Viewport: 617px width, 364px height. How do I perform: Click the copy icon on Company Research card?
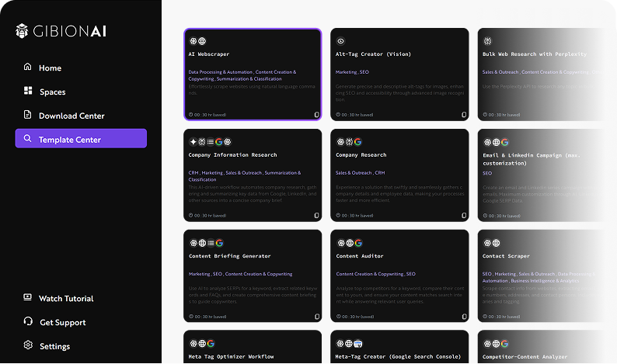coord(464,215)
